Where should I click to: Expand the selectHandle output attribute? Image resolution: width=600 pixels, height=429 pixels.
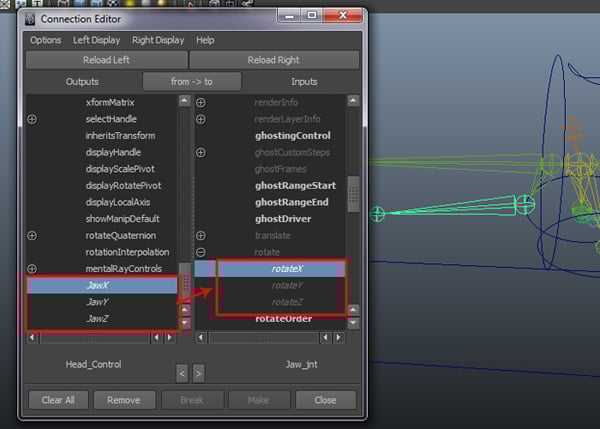(x=32, y=119)
